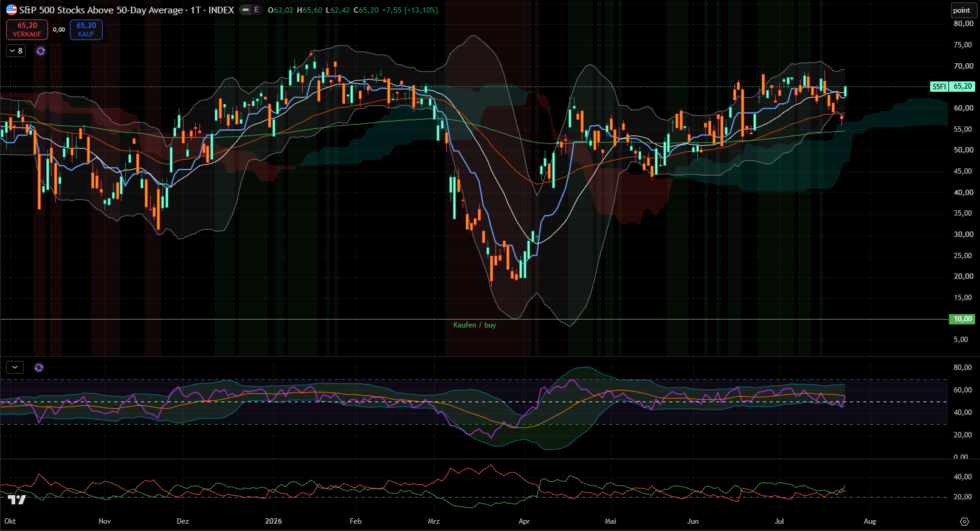The height and width of the screenshot is (531, 980).
Task: Click the Jul label on the time axis
Action: (x=779, y=521)
